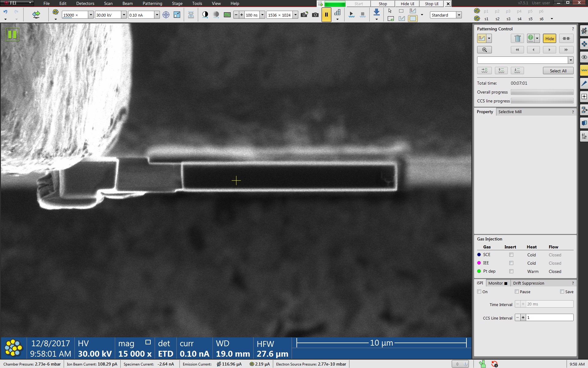Click the magnifier zoom icon in Patterning Control

pyautogui.click(x=484, y=50)
